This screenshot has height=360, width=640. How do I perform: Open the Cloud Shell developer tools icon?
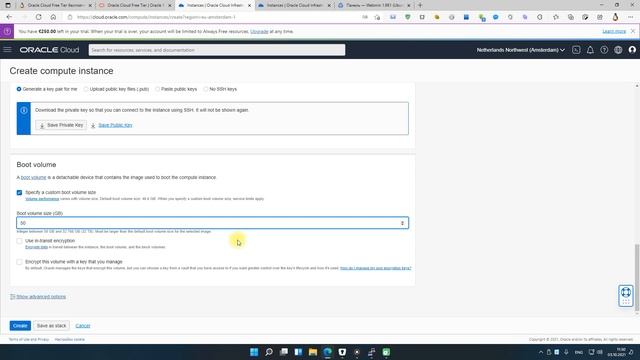pyautogui.click(x=576, y=50)
